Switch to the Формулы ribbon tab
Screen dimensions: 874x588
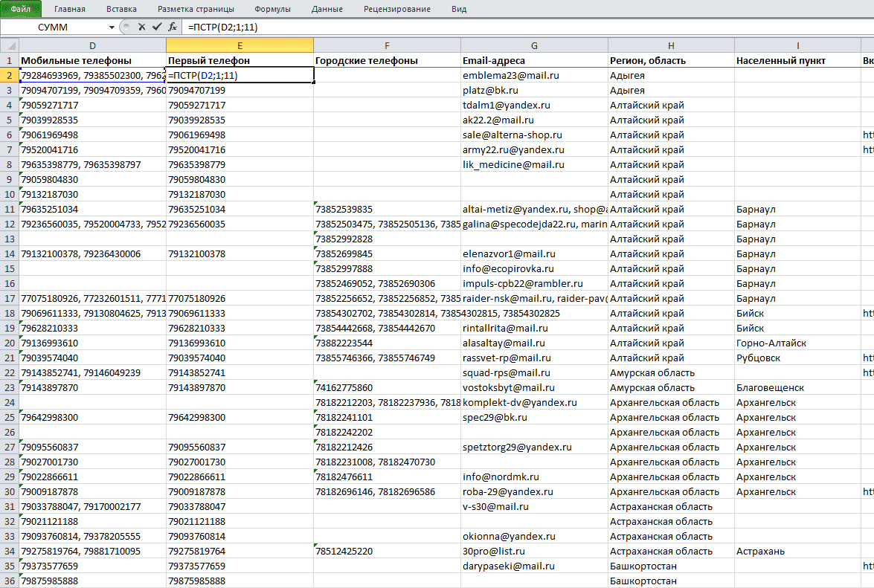(x=272, y=9)
